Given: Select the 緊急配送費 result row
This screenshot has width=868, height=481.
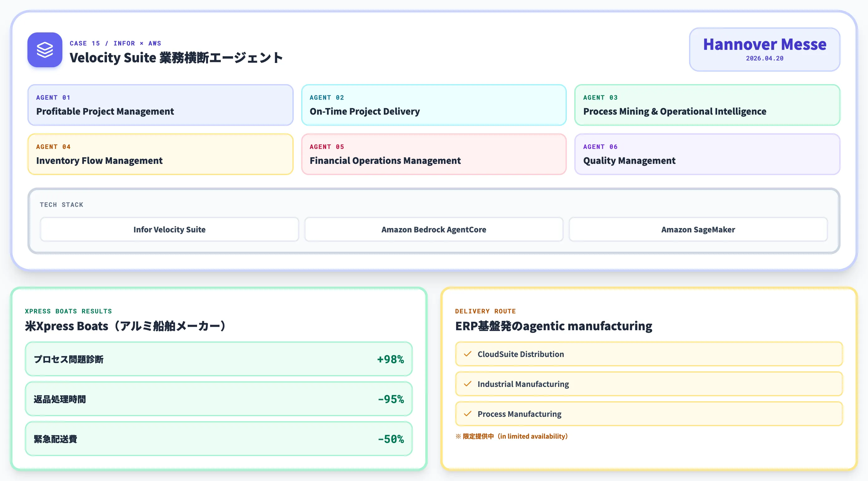Looking at the screenshot, I should (x=219, y=439).
